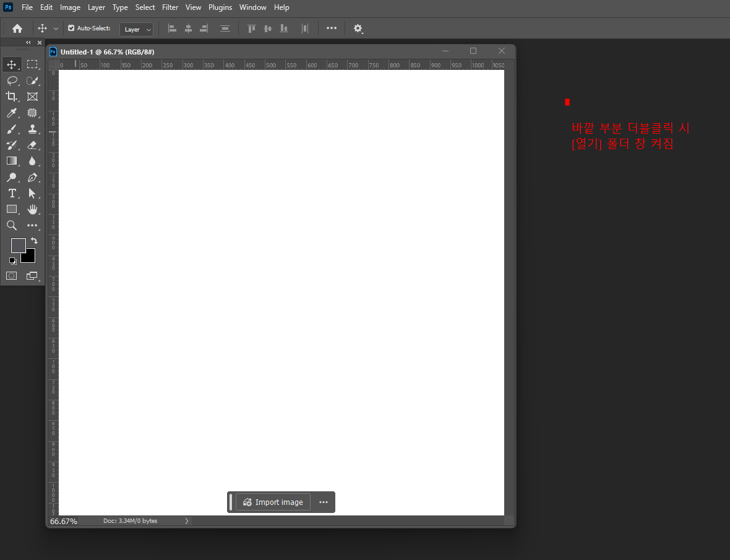Open the Filter menu

click(170, 7)
